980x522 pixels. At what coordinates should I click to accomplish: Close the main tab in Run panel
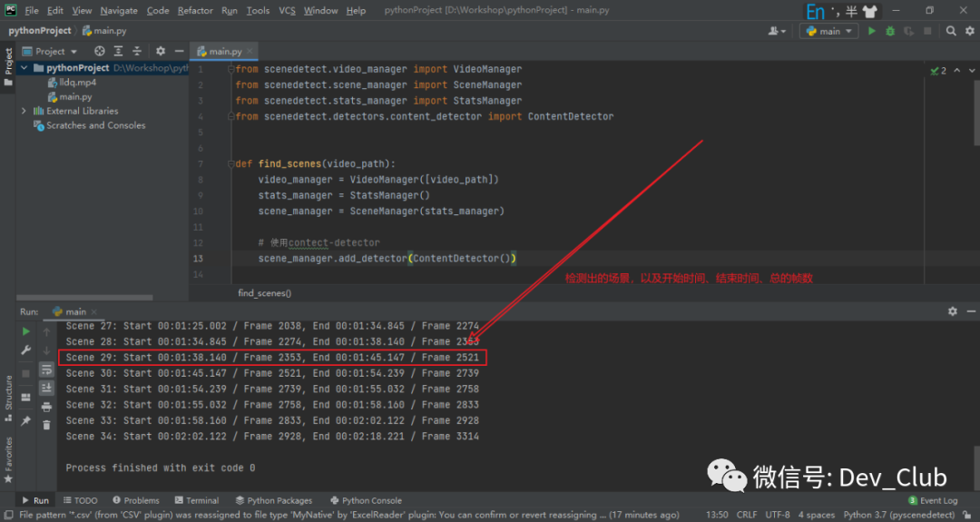pyautogui.click(x=93, y=311)
